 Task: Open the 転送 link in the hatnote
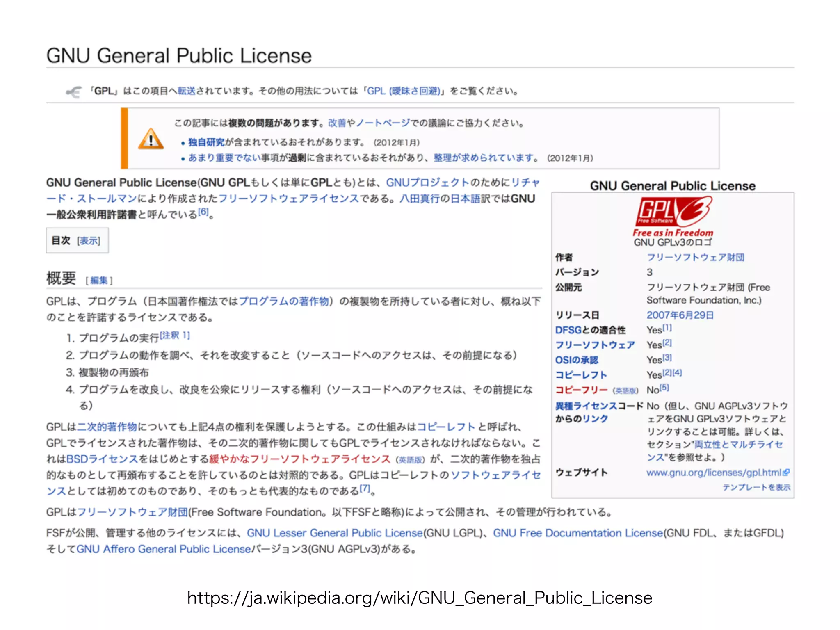click(x=187, y=91)
